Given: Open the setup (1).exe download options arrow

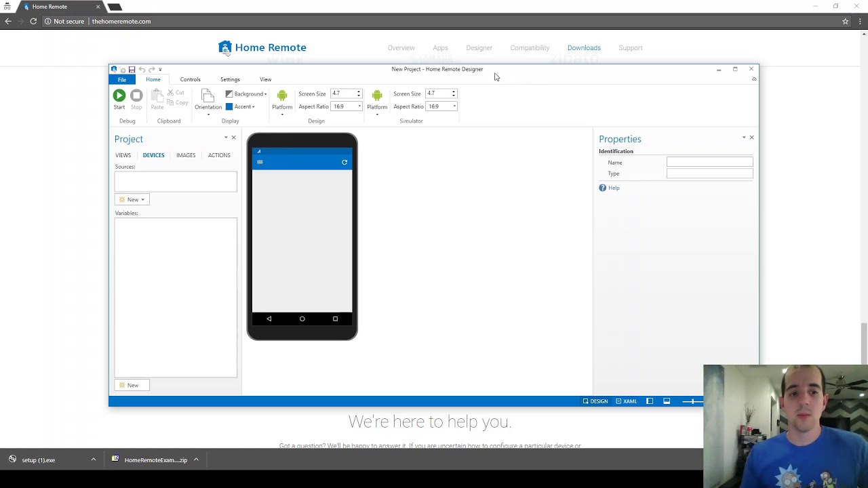Looking at the screenshot, I should (x=94, y=460).
